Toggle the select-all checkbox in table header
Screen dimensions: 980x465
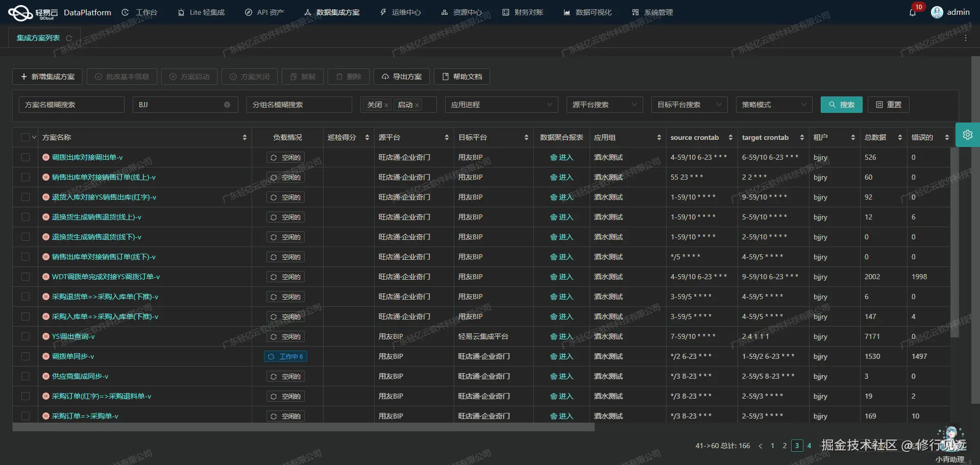26,137
